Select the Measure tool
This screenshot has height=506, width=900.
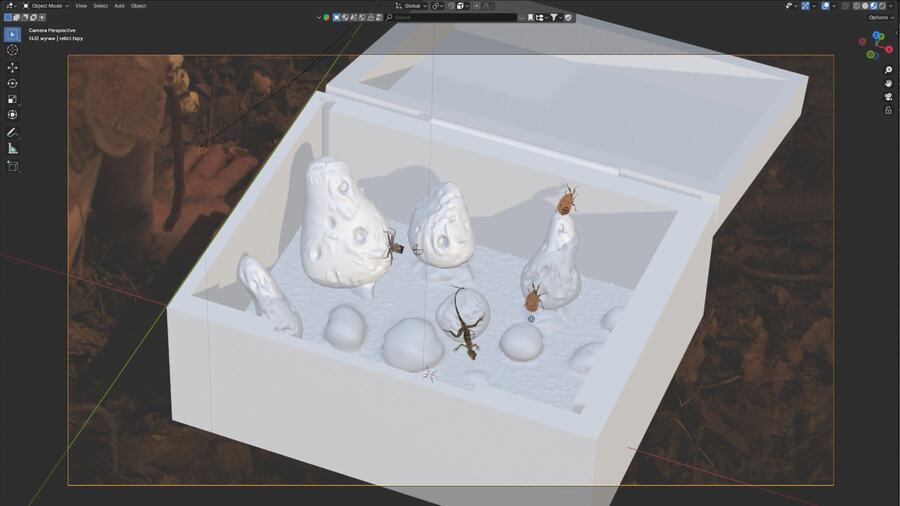[12, 148]
